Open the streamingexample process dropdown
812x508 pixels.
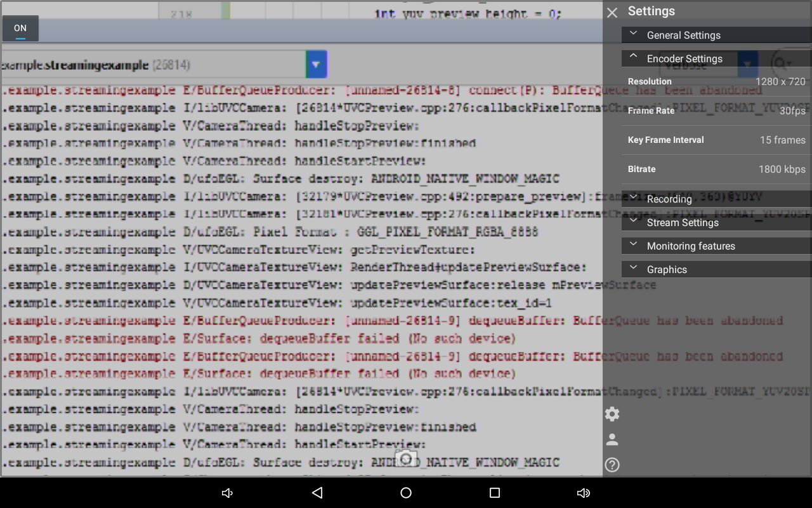pyautogui.click(x=315, y=64)
